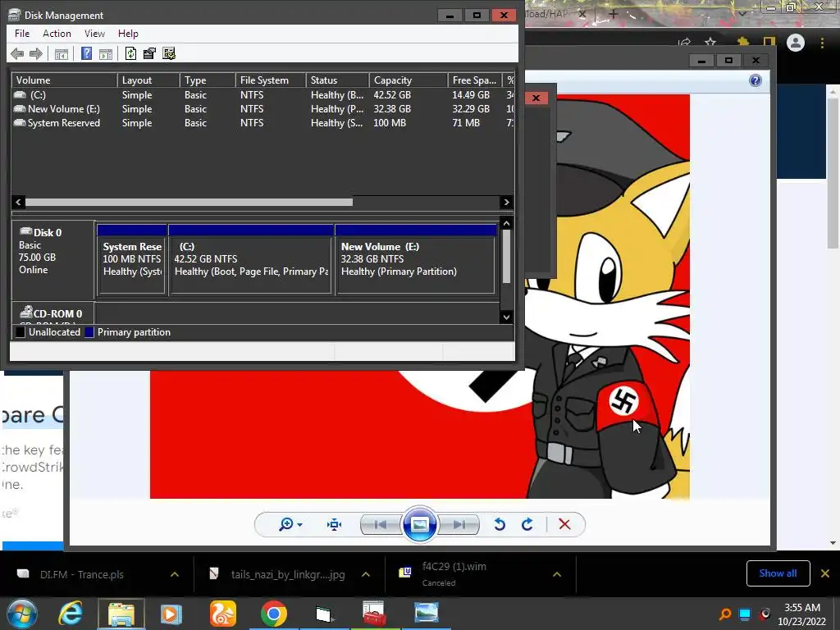This screenshot has height=630, width=840.
Task: Expand options for f4C29 (1).wim download
Action: pyautogui.click(x=557, y=574)
